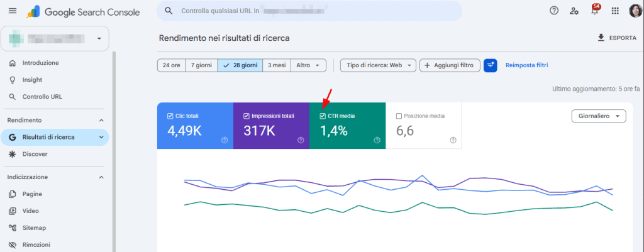Click the sidebar vertical scrollbar
Viewport: 644px width, 252px height.
[x=114, y=152]
